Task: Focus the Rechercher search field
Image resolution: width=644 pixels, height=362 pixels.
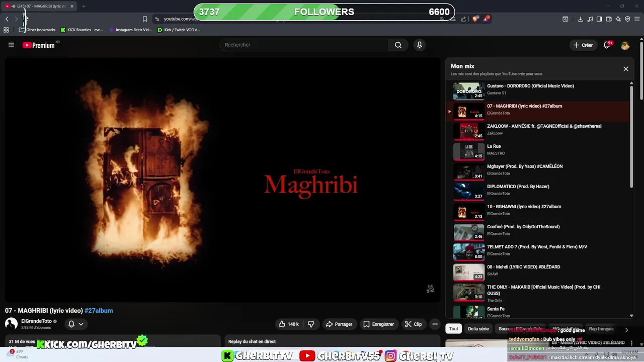Action: point(304,45)
